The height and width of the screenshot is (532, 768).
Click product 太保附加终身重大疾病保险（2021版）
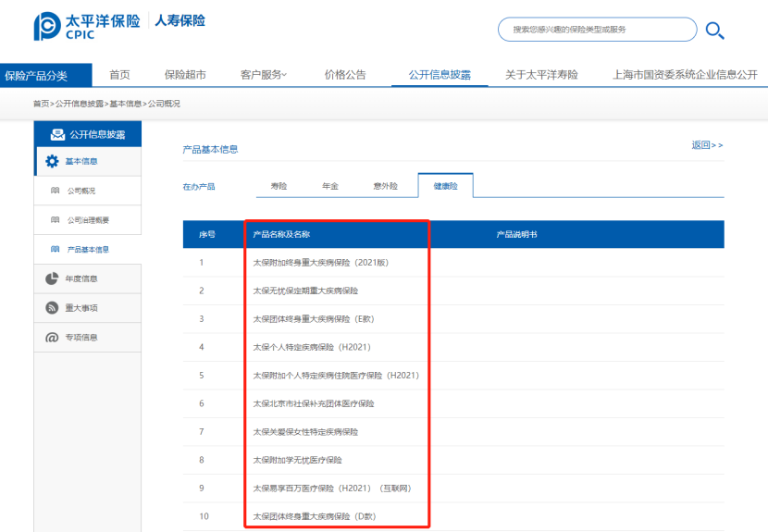click(321, 263)
